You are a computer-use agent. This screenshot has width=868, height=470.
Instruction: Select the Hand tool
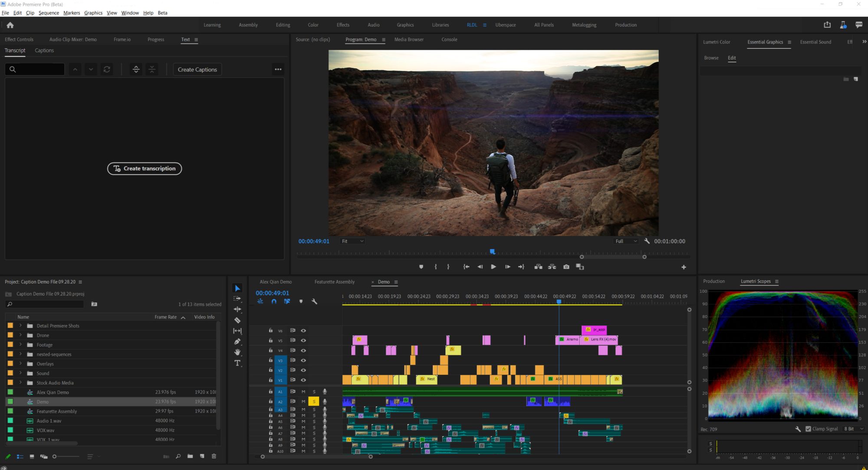tap(237, 352)
